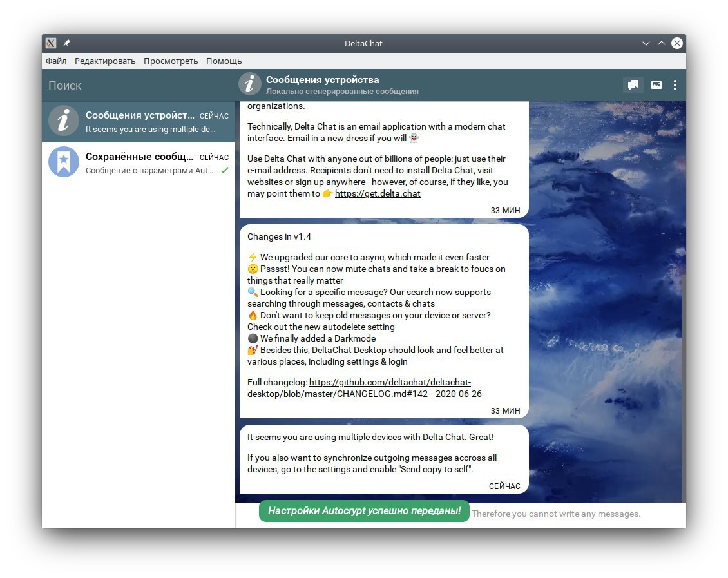Click the pin icon in title bar
This screenshot has width=728, height=578.
[66, 43]
